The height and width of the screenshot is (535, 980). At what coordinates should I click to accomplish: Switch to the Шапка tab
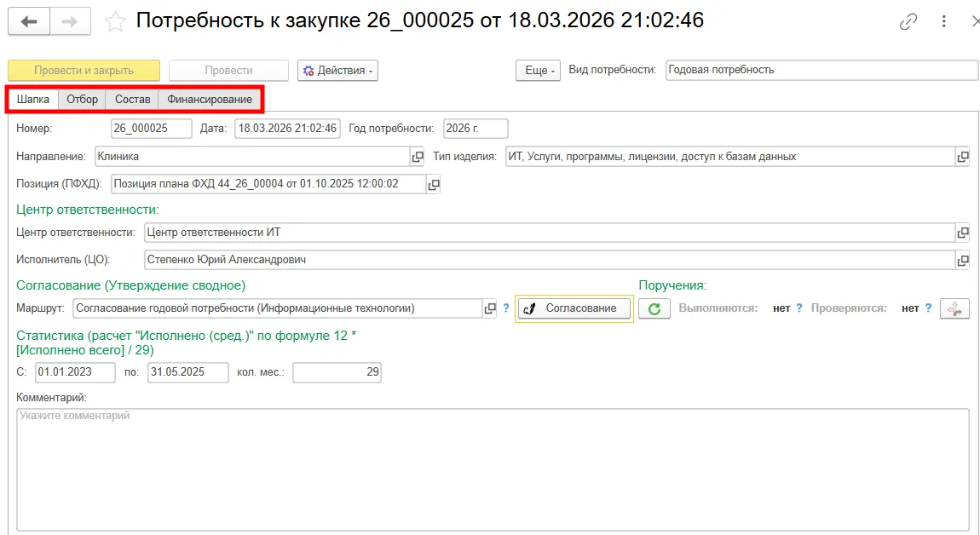coord(32,100)
